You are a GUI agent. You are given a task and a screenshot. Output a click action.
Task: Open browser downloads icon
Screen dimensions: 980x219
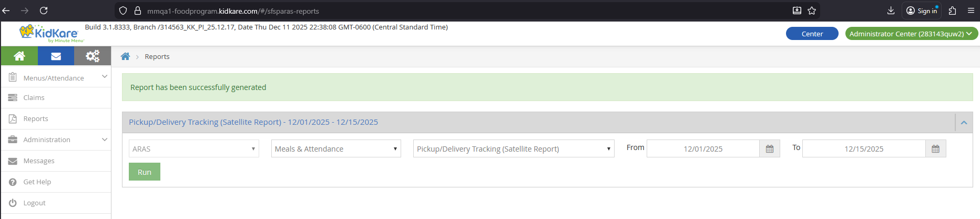click(x=891, y=11)
